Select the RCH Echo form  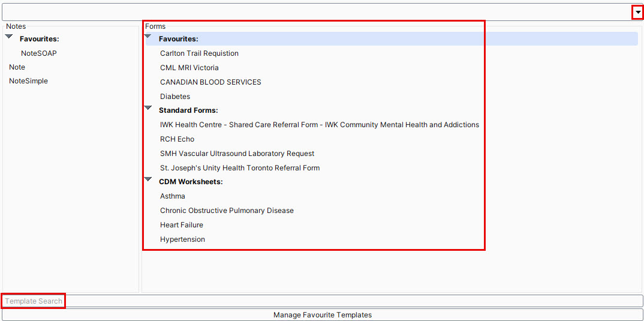tap(177, 139)
